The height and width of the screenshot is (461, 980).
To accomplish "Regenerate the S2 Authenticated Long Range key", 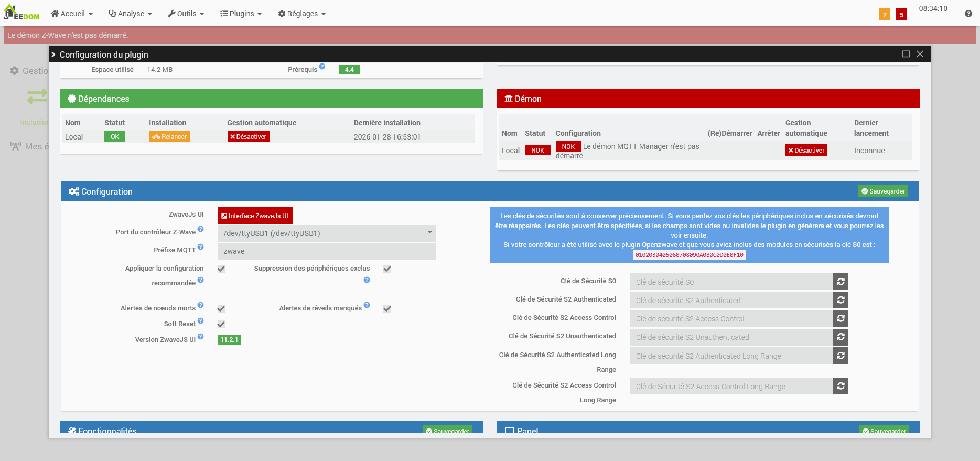I will pyautogui.click(x=841, y=356).
